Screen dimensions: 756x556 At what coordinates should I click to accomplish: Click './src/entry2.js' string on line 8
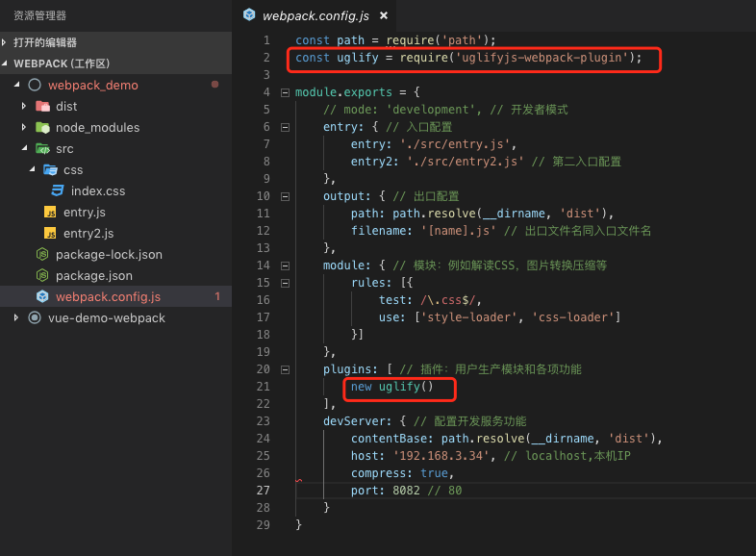465,161
